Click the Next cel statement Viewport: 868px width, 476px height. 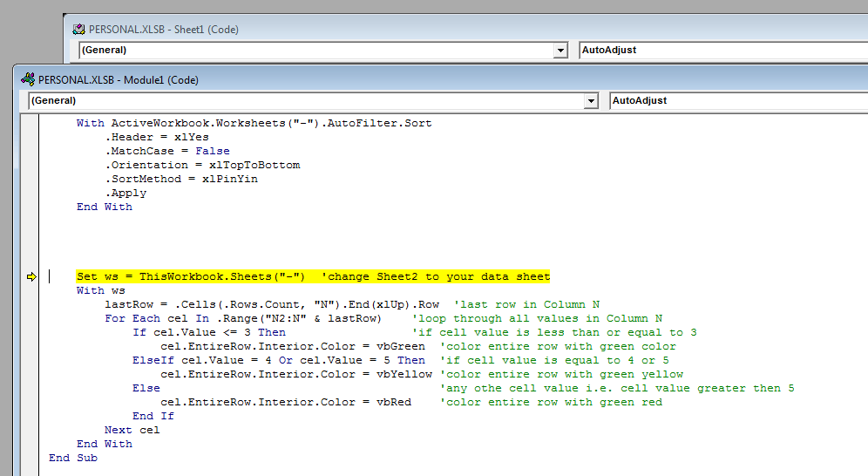pos(132,430)
